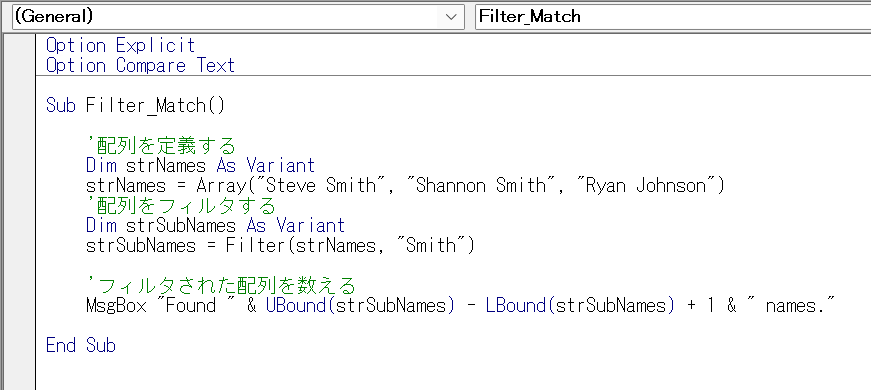Image resolution: width=871 pixels, height=390 pixels.
Task: Click UBound(strSubNames) in MsgBox line
Action: coord(360,306)
